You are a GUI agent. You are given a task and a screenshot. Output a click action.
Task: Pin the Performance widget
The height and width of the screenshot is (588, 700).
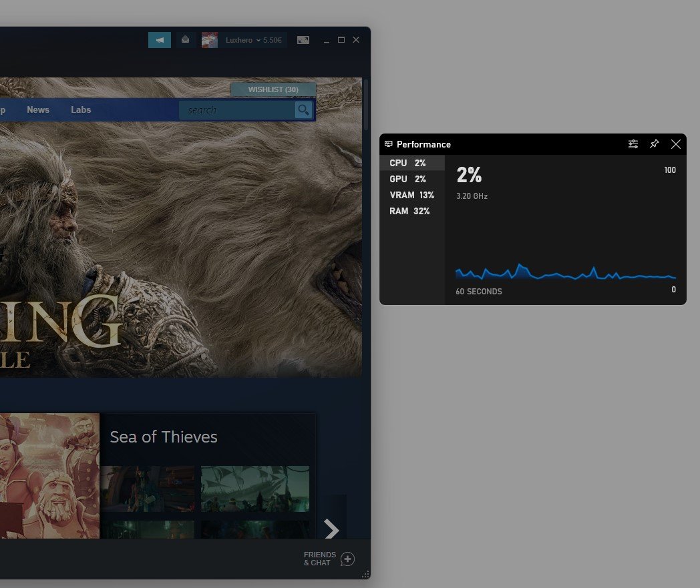point(654,143)
